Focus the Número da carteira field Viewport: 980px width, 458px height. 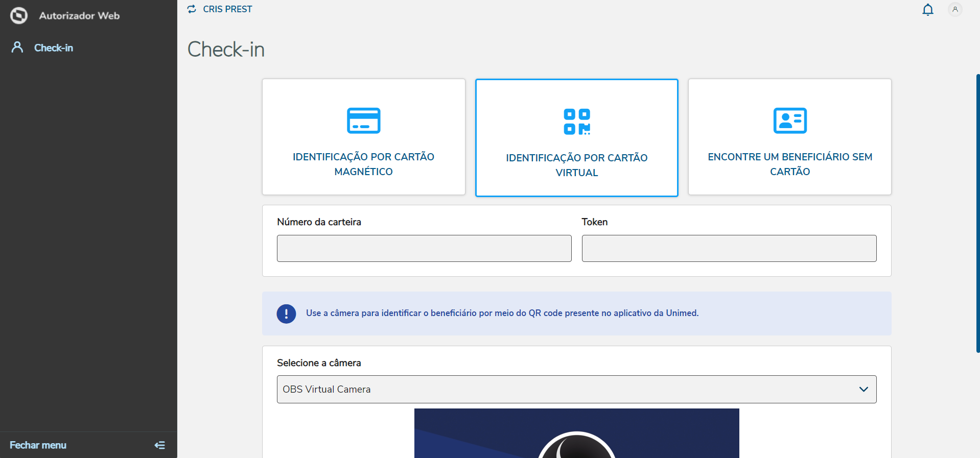[424, 248]
